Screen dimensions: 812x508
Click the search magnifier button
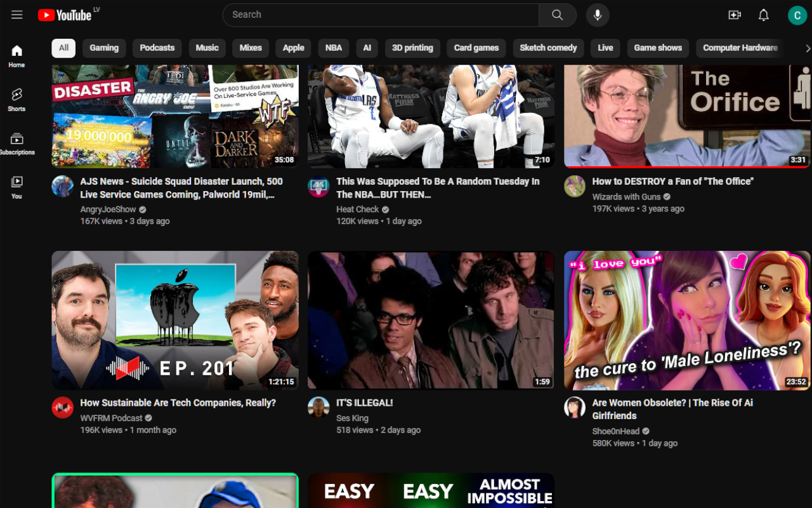click(x=558, y=15)
